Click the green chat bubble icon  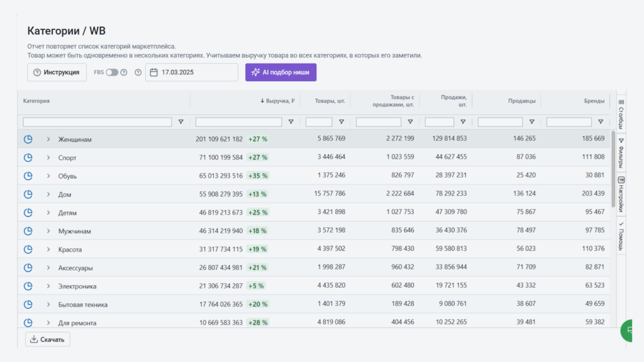tap(631, 330)
